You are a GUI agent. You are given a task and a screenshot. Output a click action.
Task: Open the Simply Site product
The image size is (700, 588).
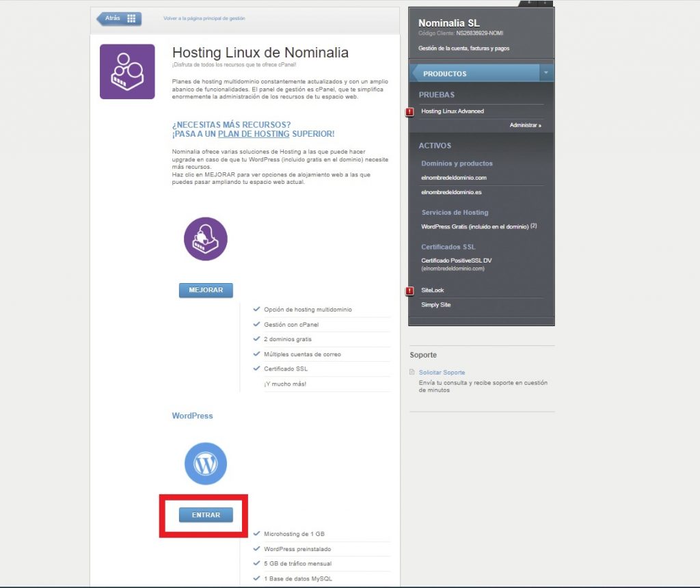point(435,304)
